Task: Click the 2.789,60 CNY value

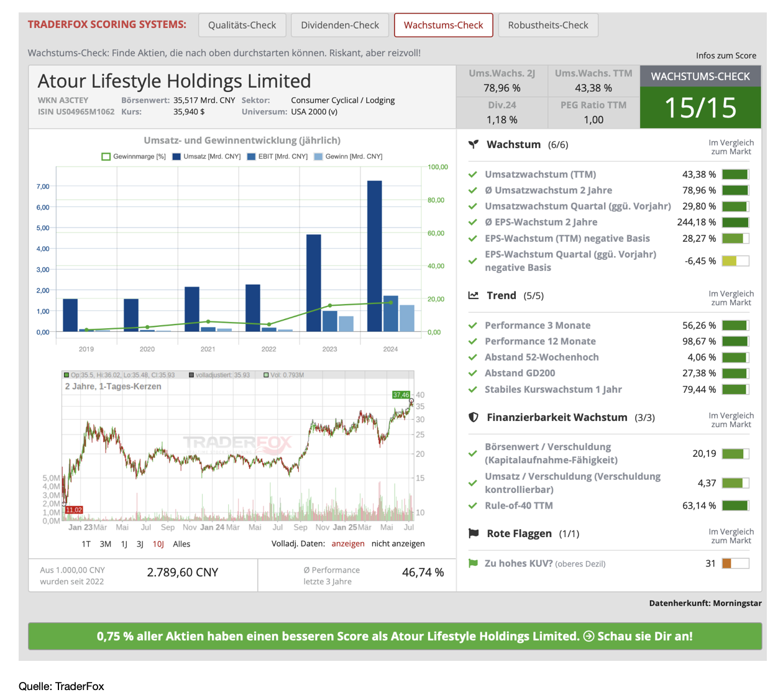Action: coord(183,573)
